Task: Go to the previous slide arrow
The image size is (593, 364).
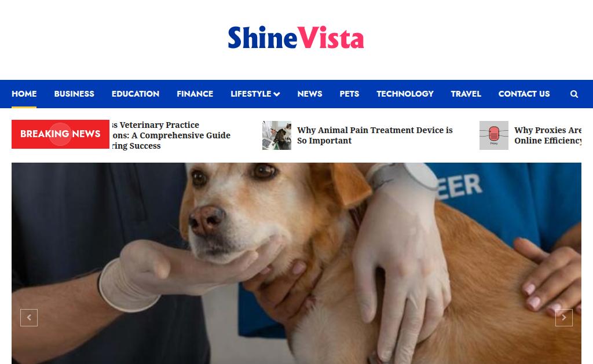Action: (29, 318)
